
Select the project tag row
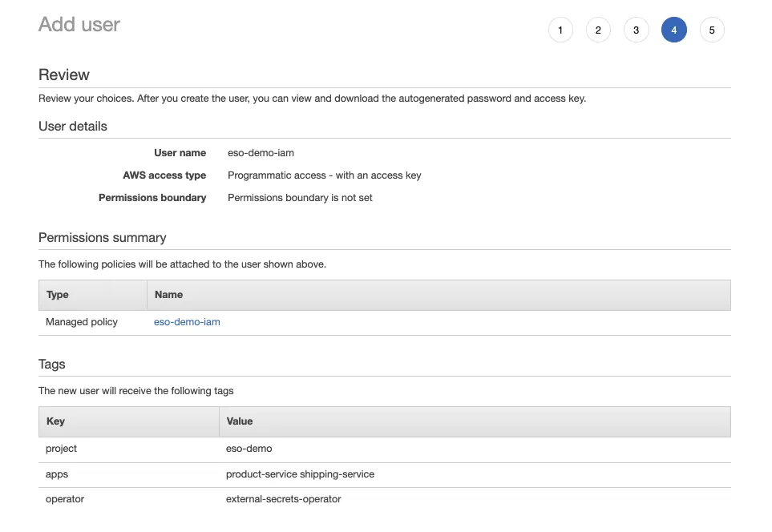61,449
